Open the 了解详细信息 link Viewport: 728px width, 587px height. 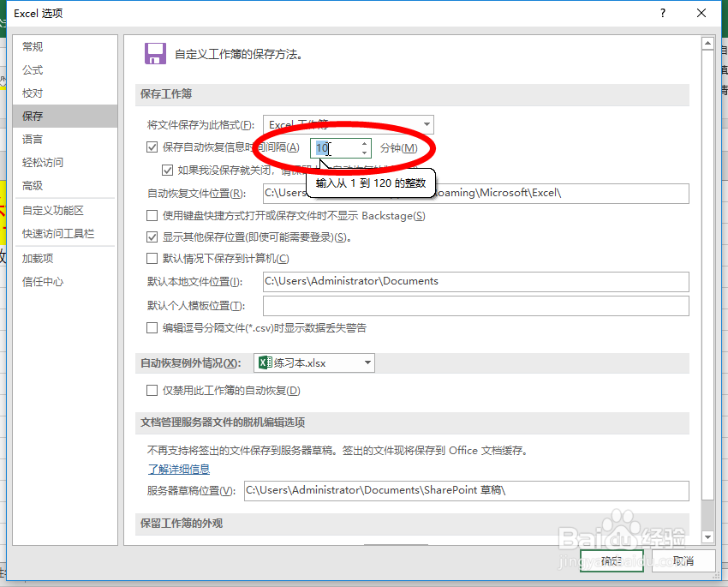[x=179, y=469]
